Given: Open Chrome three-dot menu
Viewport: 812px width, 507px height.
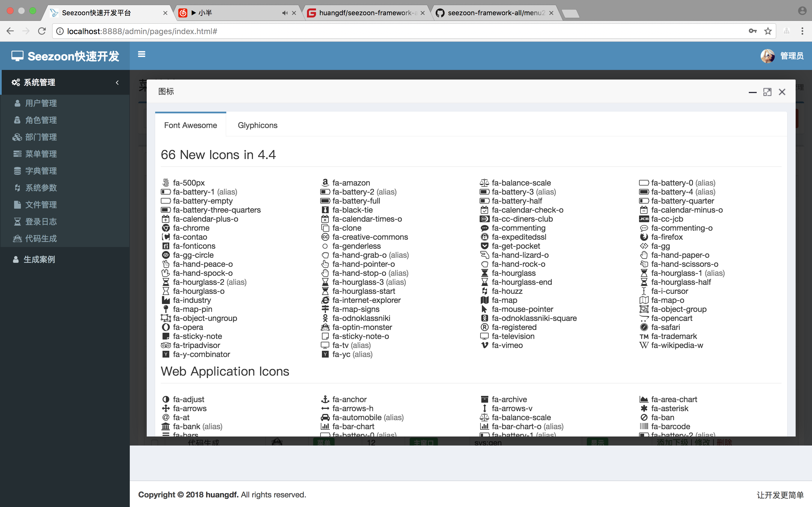Looking at the screenshot, I should click(x=802, y=31).
